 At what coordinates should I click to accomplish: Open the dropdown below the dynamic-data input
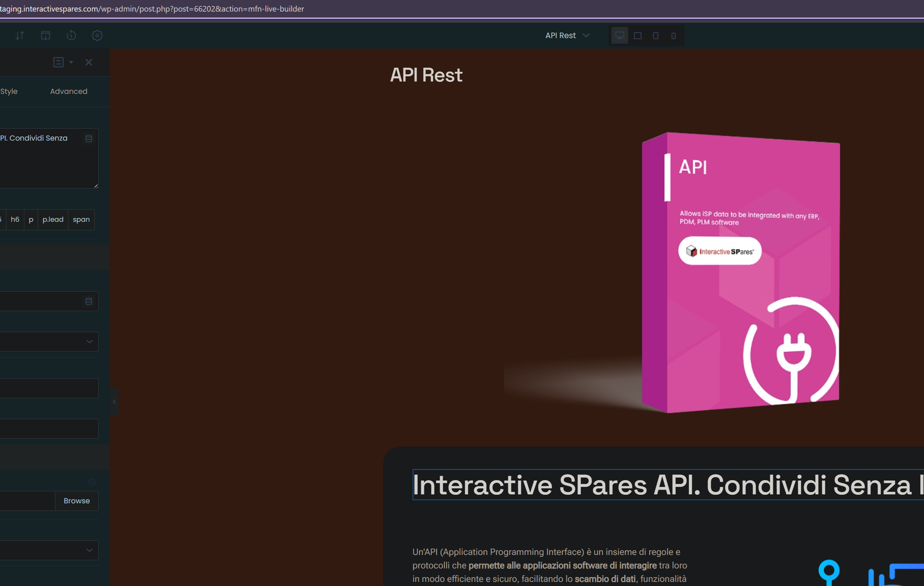pos(49,341)
